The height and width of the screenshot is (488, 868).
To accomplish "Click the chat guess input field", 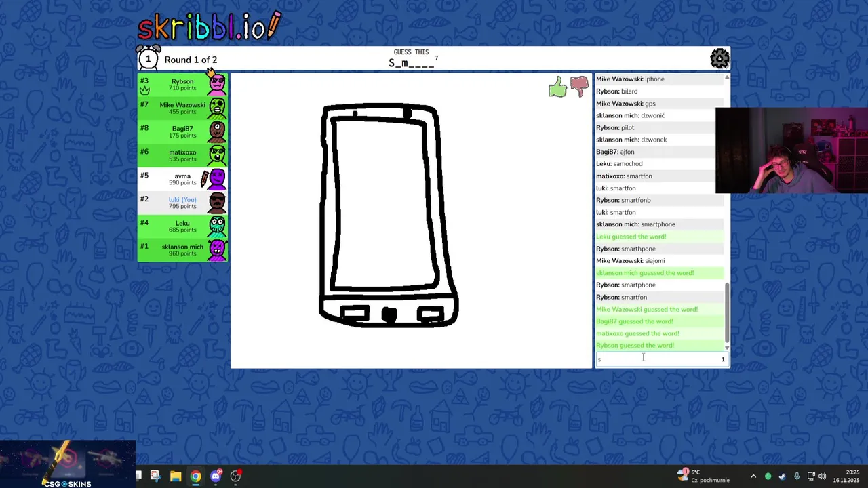I will (x=662, y=359).
